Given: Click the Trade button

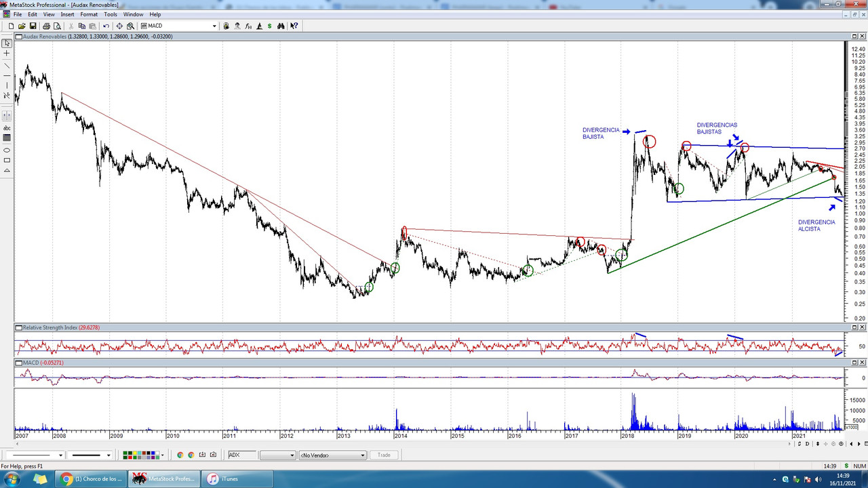Looking at the screenshot, I should point(384,455).
